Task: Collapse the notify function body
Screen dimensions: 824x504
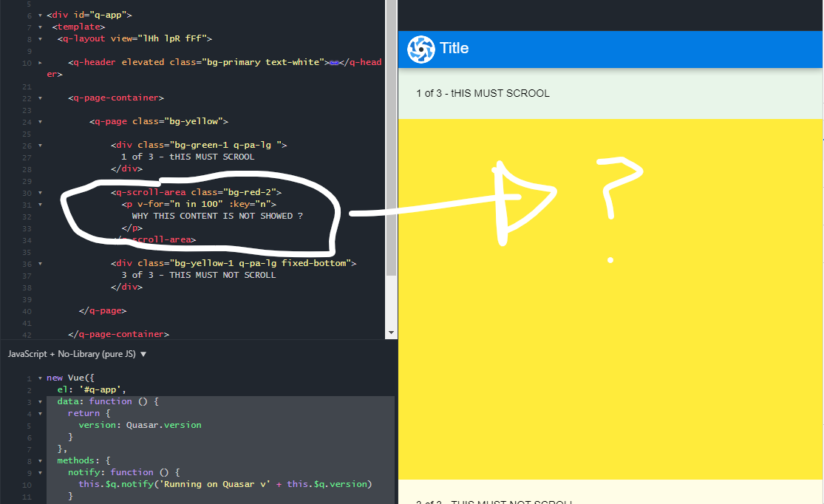Action: click(39, 471)
